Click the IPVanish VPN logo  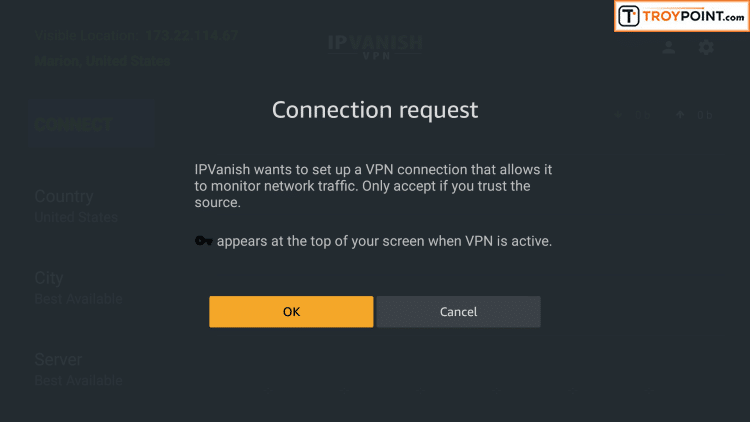375,47
